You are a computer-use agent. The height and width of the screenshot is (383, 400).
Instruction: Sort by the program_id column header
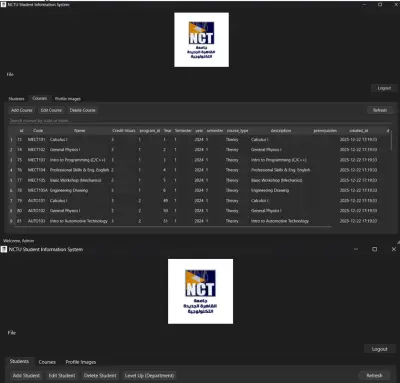pos(150,131)
